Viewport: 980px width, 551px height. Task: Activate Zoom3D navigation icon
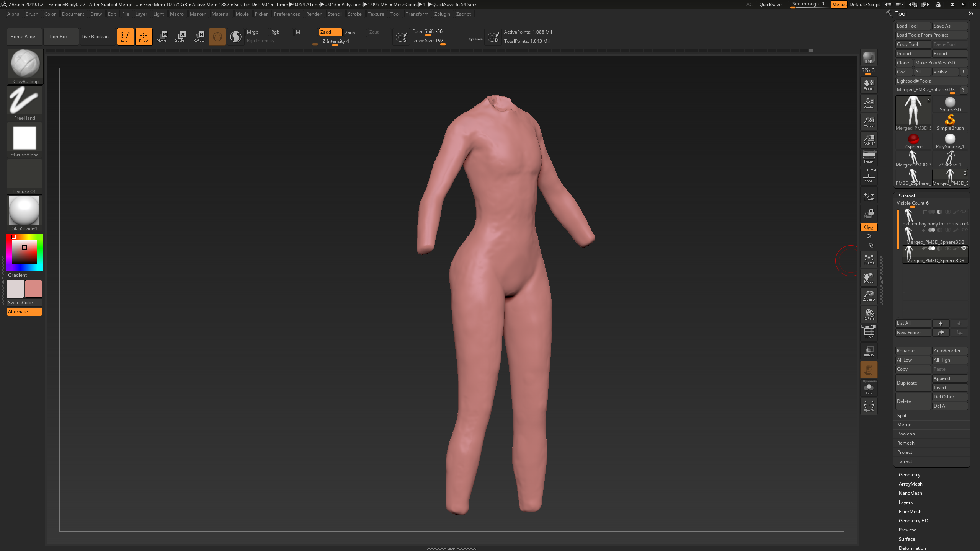[869, 296]
